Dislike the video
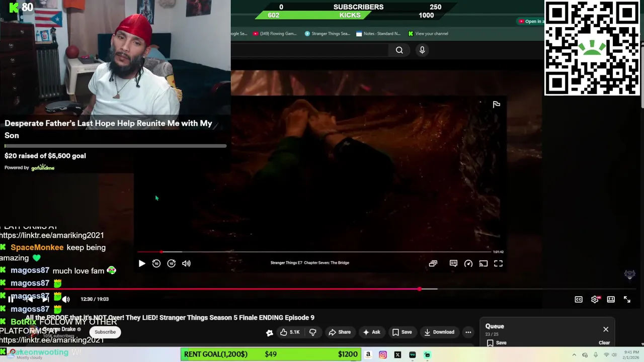The width and height of the screenshot is (644, 362). click(312, 332)
